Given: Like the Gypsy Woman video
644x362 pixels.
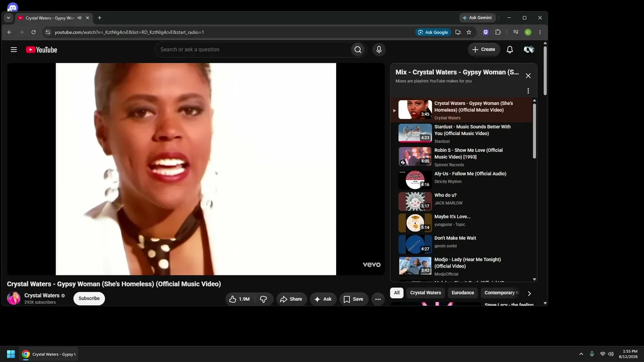Looking at the screenshot, I should coord(239,299).
